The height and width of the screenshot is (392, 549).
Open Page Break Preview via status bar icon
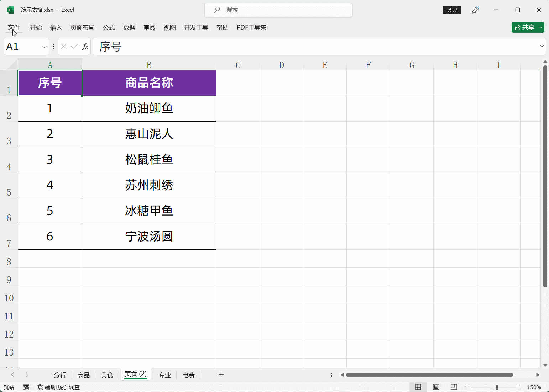tap(453, 387)
